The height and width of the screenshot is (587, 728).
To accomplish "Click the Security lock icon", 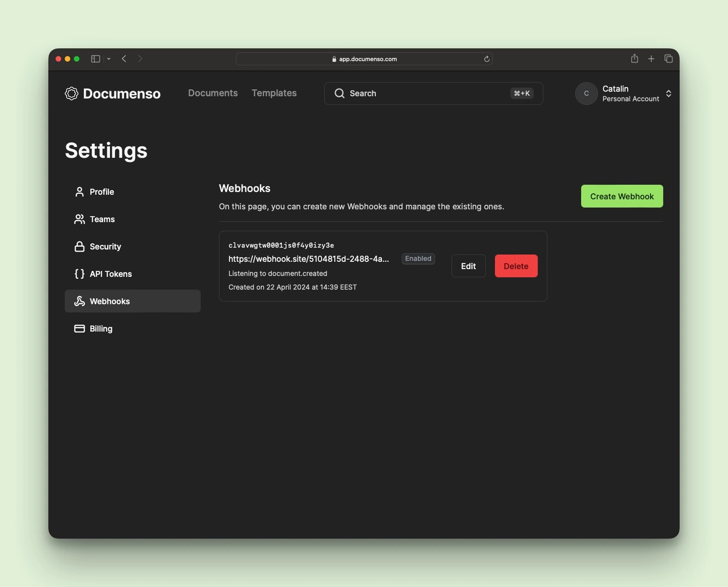I will pyautogui.click(x=79, y=247).
